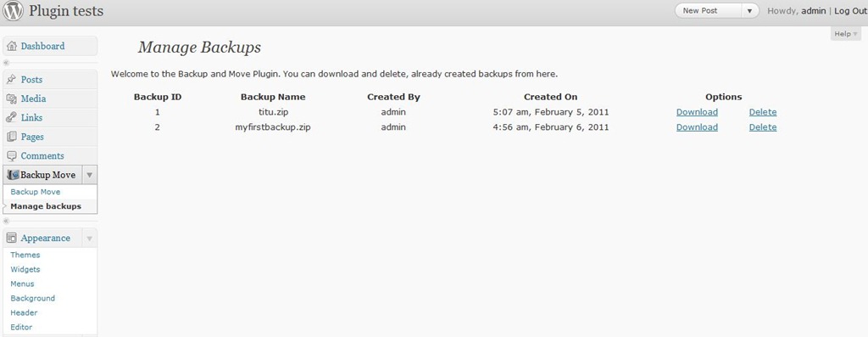Viewport: 868px width, 337px height.
Task: Click the Pages icon in sidebar
Action: pyautogui.click(x=12, y=137)
